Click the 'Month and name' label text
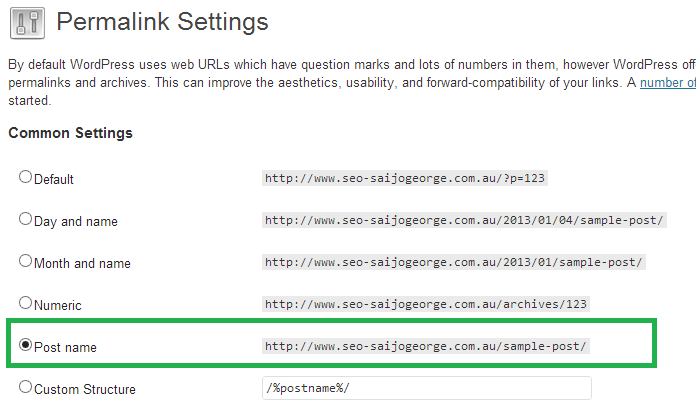 pyautogui.click(x=82, y=263)
